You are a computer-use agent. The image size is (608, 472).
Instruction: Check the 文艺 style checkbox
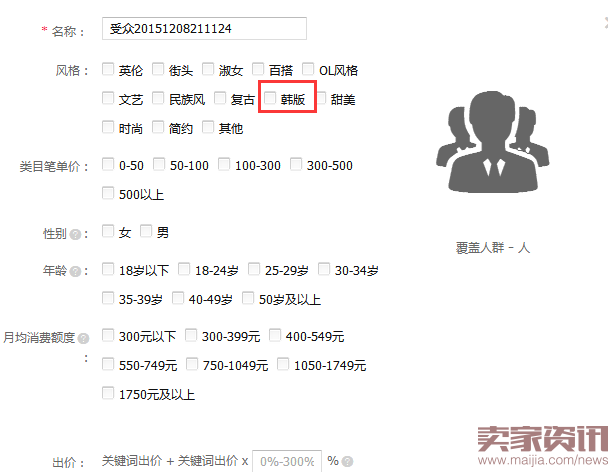coord(108,98)
